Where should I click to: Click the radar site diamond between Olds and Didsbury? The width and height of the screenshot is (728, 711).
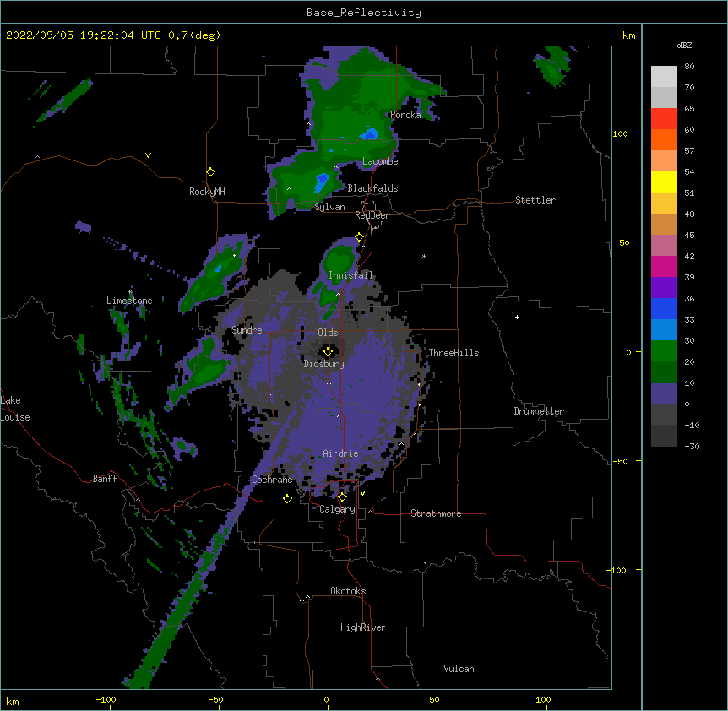pos(328,351)
